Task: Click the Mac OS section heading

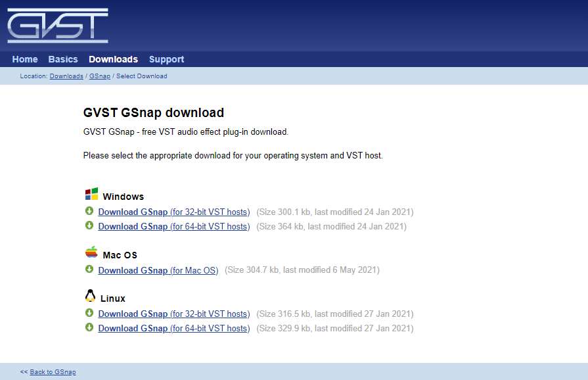Action: 120,255
